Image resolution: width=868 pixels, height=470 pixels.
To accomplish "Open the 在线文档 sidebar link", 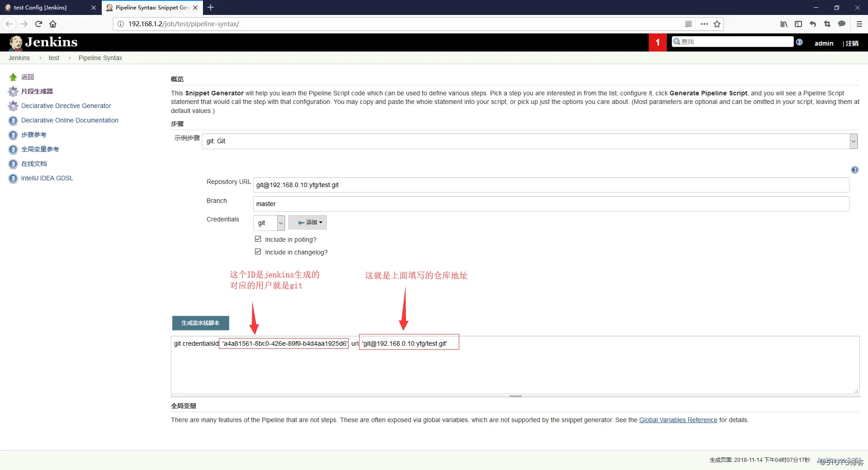I will coord(34,164).
